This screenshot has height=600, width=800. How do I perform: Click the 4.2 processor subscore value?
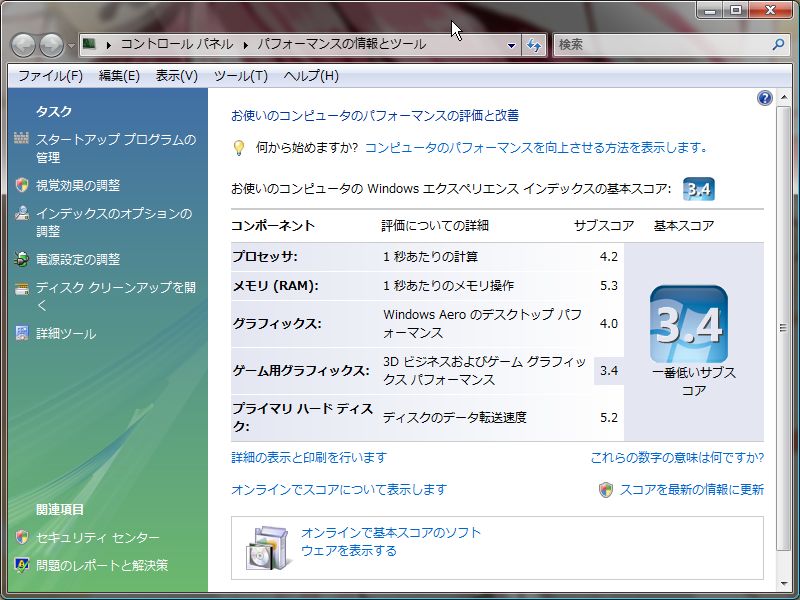coord(609,256)
